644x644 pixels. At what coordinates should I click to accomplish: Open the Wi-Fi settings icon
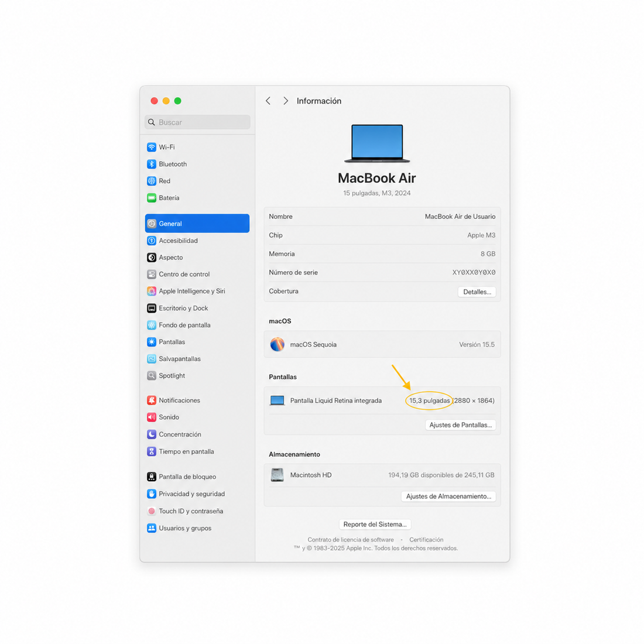[152, 147]
